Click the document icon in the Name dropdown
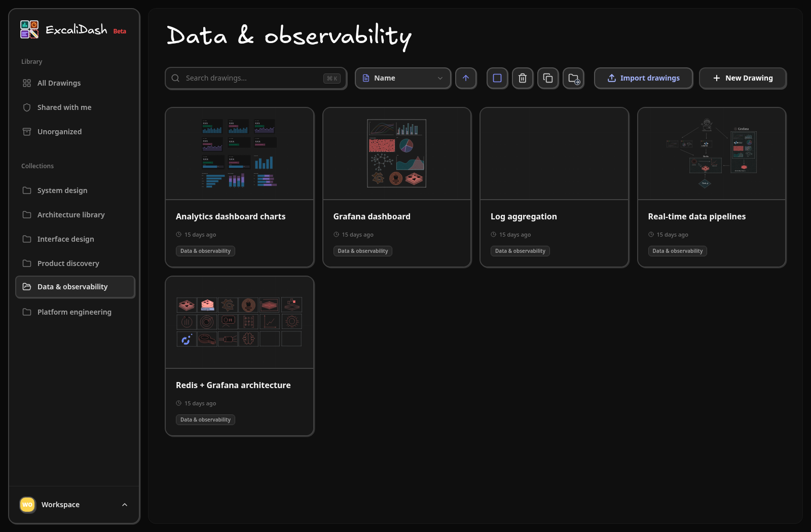 tap(366, 78)
